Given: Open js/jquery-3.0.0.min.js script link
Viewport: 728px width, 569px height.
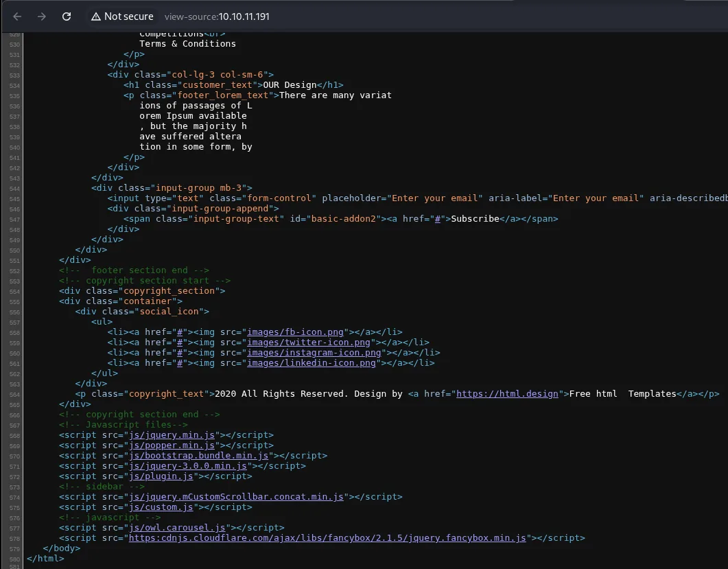Looking at the screenshot, I should pyautogui.click(x=188, y=466).
